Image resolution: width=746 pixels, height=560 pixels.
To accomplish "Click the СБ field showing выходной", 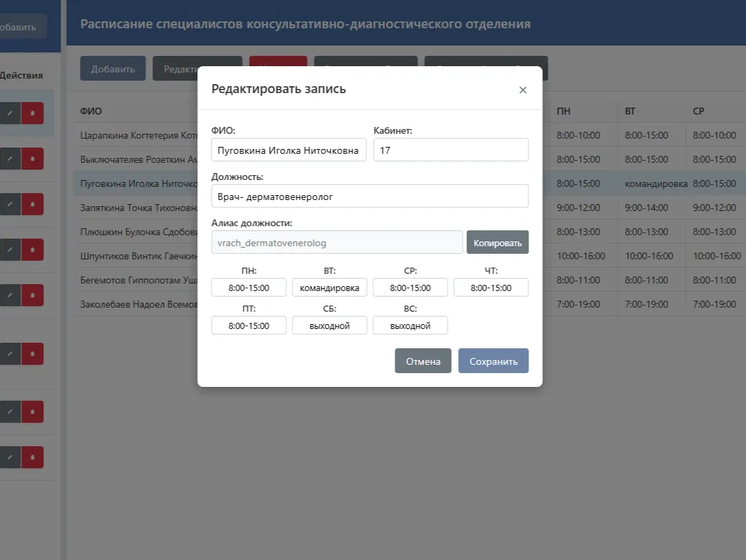I will (329, 325).
